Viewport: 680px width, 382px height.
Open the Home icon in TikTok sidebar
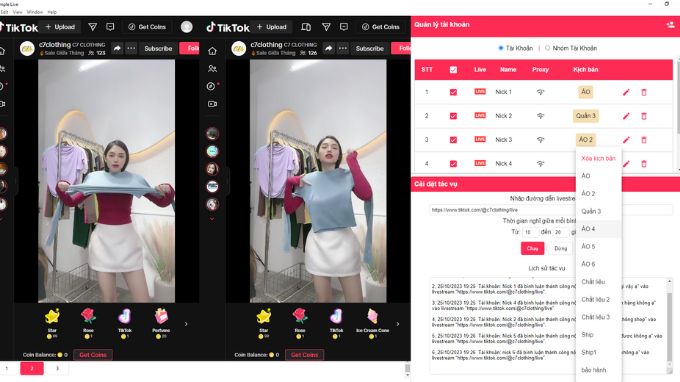click(212, 51)
